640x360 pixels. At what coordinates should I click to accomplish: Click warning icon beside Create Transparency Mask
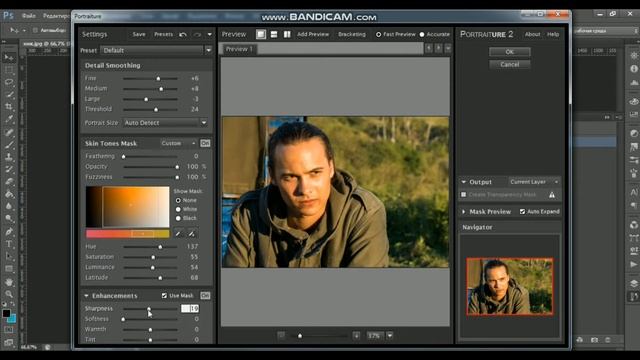pos(552,195)
